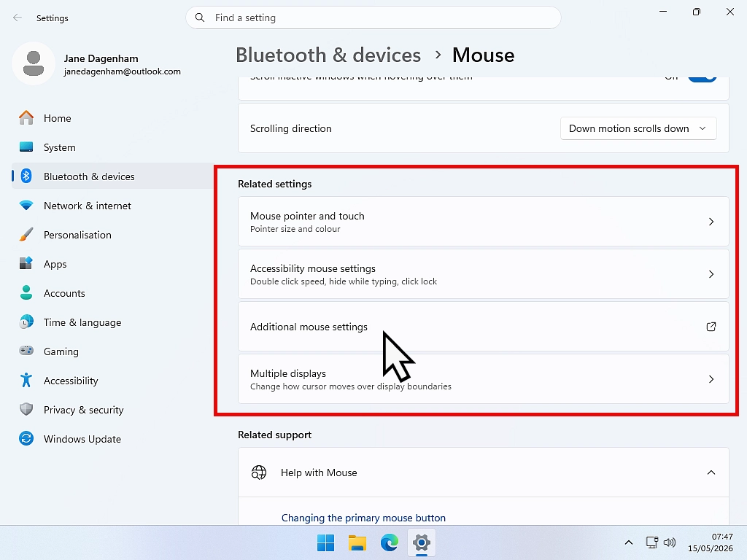This screenshot has height=560, width=747.
Task: Open the clock and date panel
Action: (711, 542)
